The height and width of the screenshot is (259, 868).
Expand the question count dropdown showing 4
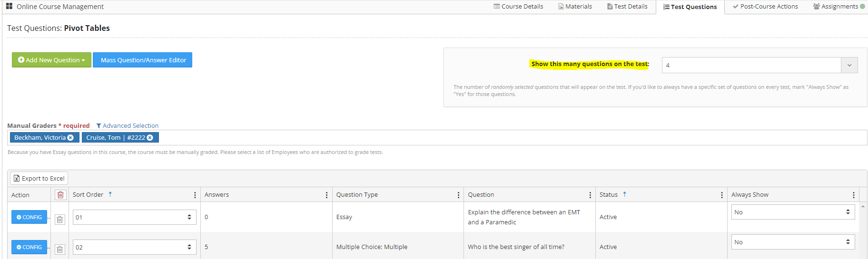click(x=849, y=65)
